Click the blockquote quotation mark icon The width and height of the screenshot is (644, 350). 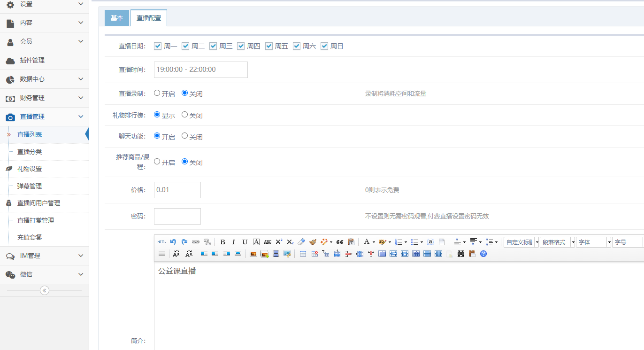pyautogui.click(x=340, y=242)
